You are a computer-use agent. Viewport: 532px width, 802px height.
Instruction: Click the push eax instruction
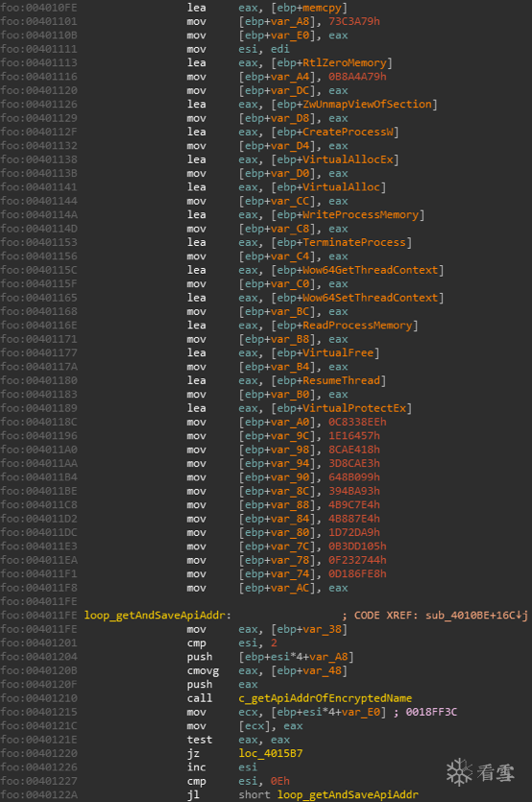tap(222, 685)
